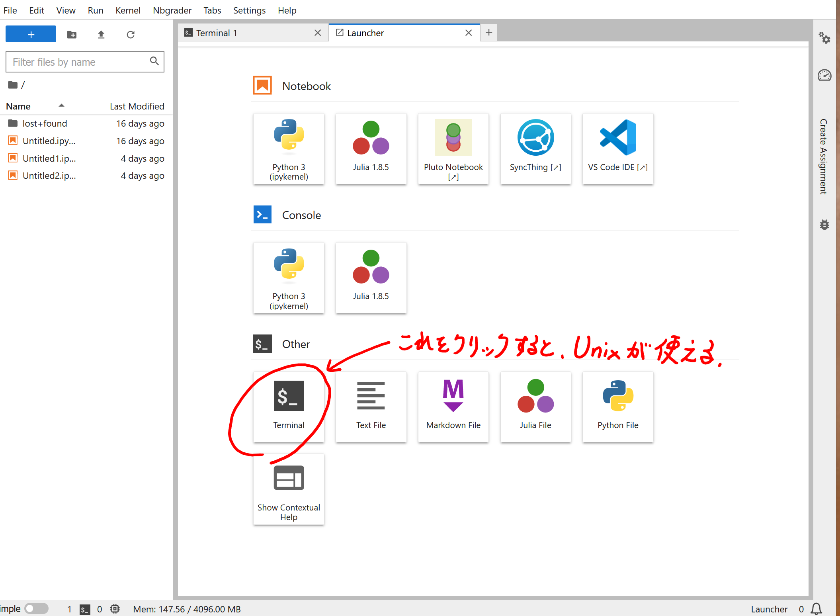The width and height of the screenshot is (840, 616).
Task: Sort files by Last Modified column
Action: pos(137,106)
